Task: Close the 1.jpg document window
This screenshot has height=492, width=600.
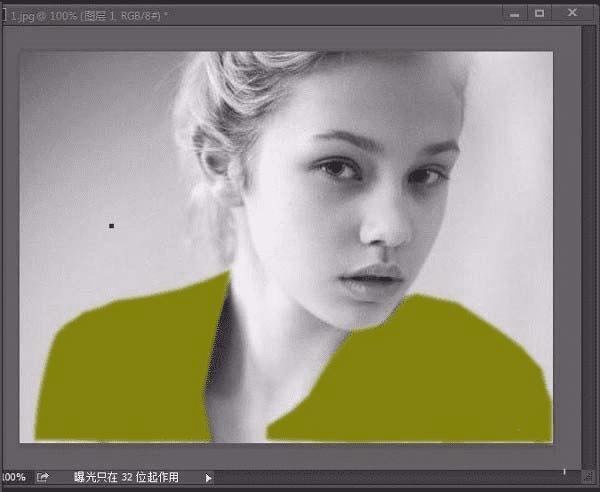Action: tap(572, 13)
